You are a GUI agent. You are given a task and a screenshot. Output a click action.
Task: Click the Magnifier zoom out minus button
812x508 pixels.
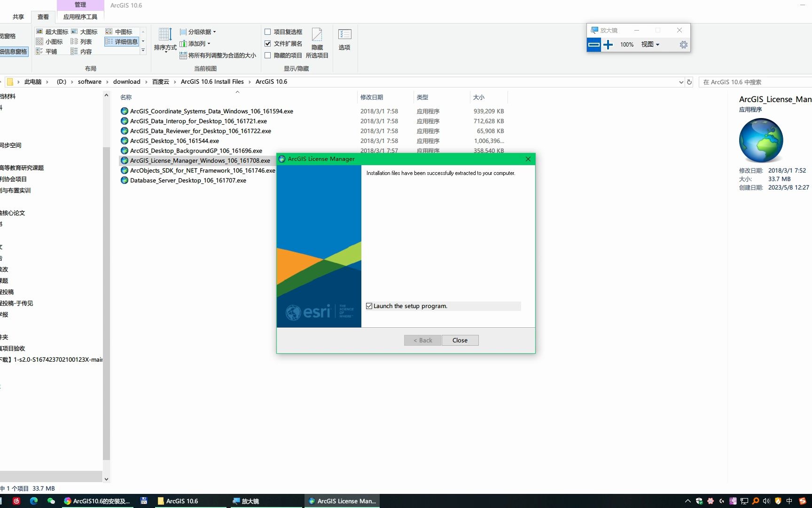click(x=594, y=45)
